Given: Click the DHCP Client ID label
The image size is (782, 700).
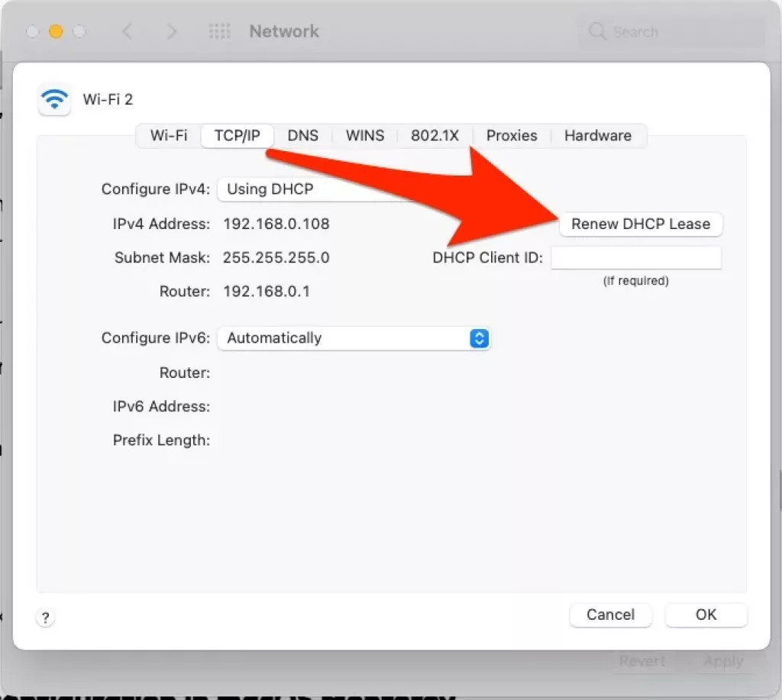Looking at the screenshot, I should click(488, 258).
